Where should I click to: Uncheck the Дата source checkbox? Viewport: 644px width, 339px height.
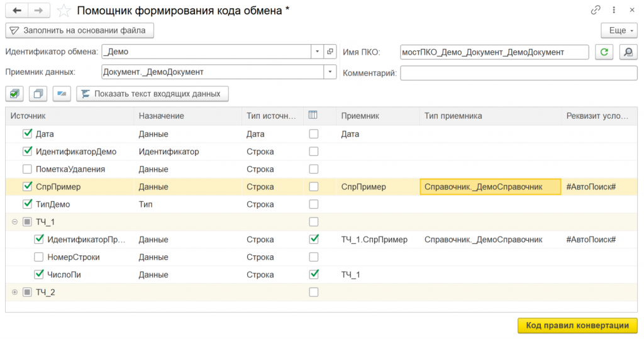(x=27, y=134)
